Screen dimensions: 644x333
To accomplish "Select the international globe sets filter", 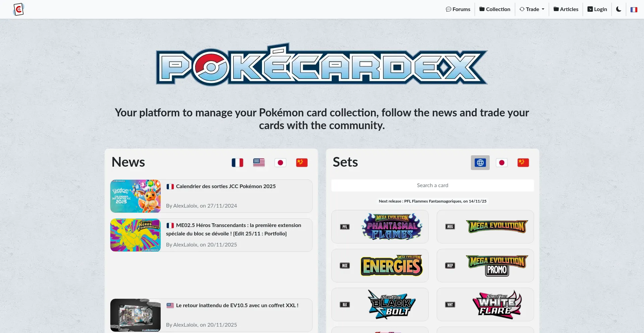I will click(480, 163).
